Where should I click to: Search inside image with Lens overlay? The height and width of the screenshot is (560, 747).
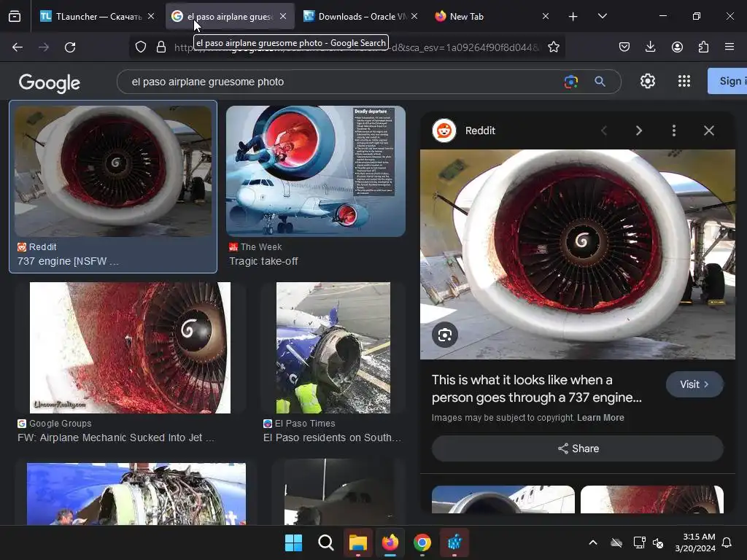(x=445, y=335)
